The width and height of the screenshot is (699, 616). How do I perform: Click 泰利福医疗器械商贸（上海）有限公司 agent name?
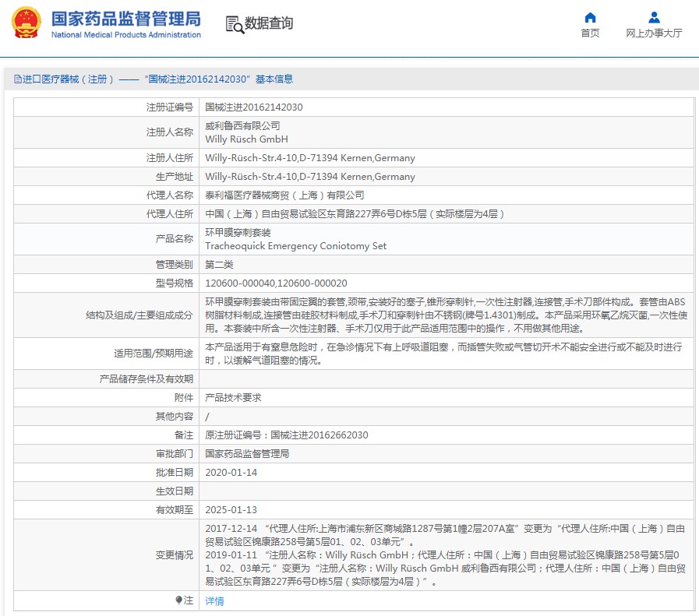[x=284, y=195]
